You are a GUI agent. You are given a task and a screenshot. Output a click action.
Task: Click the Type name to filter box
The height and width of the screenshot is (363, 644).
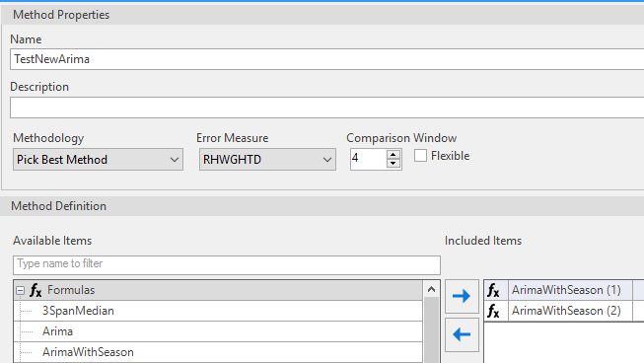coord(227,265)
